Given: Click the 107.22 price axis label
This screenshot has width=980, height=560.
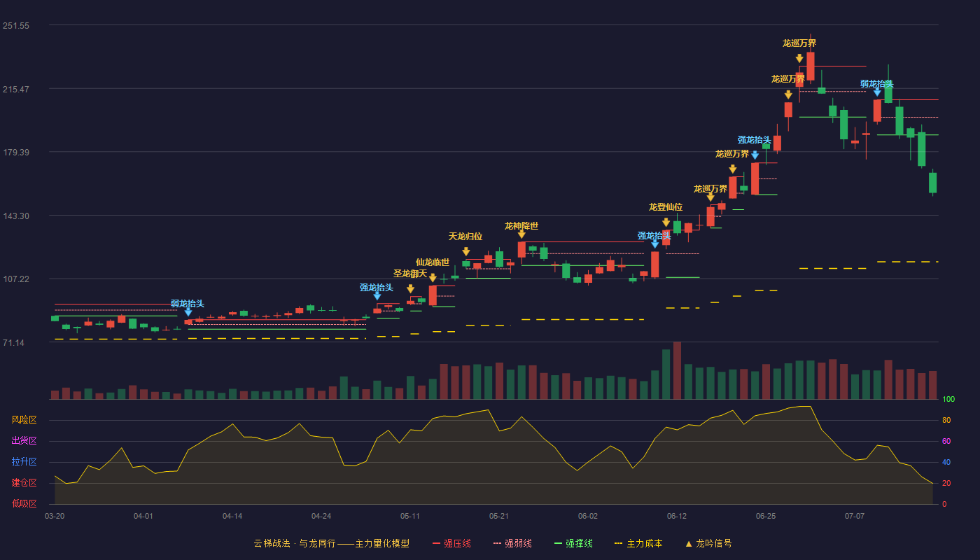Looking at the screenshot, I should point(16,279).
